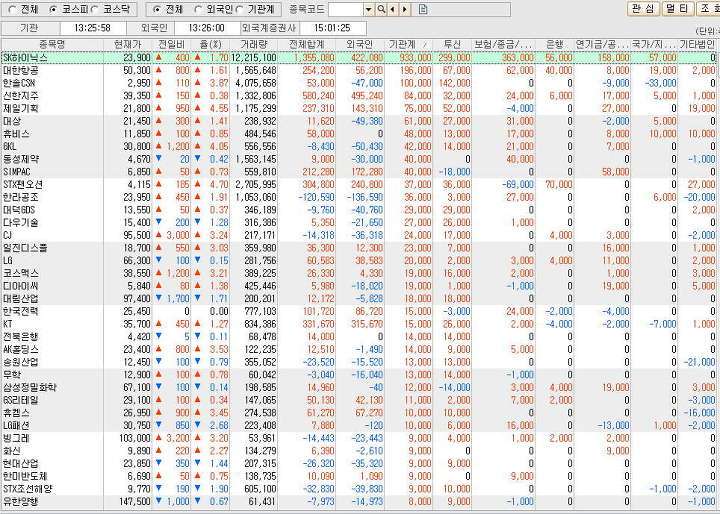Viewport: 720px width, 514px height.
Task: Click the 기관 time value 13:25:58
Action: tap(92, 28)
